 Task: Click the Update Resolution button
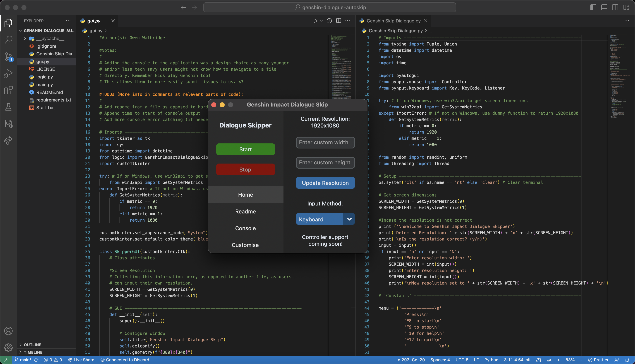pos(325,183)
